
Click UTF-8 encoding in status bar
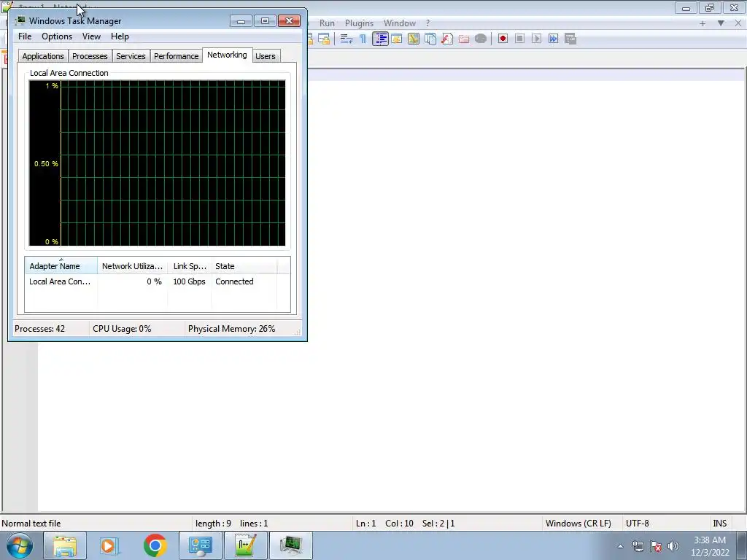(x=638, y=524)
